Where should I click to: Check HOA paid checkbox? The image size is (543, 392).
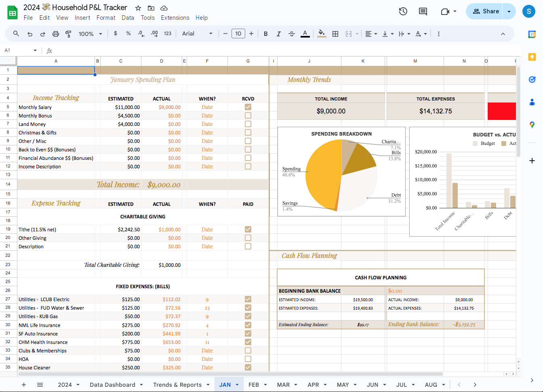248,359
